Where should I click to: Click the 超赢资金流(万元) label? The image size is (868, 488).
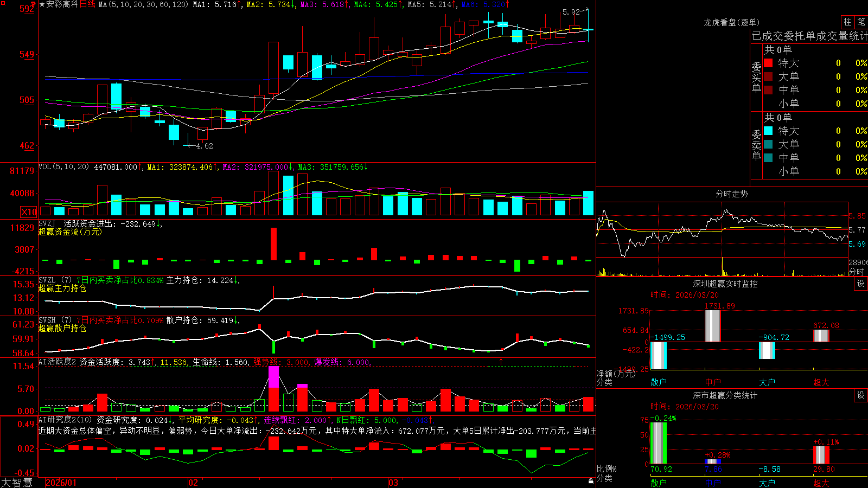coord(70,232)
